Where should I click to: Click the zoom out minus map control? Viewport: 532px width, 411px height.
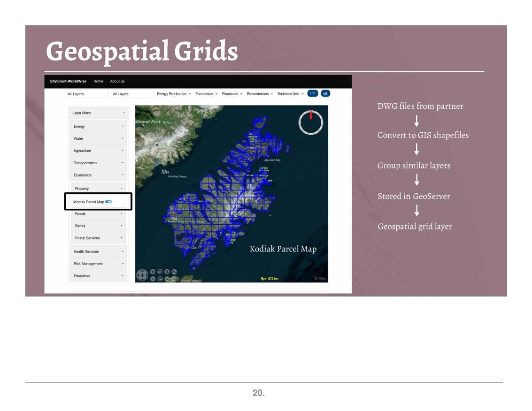tap(153, 279)
